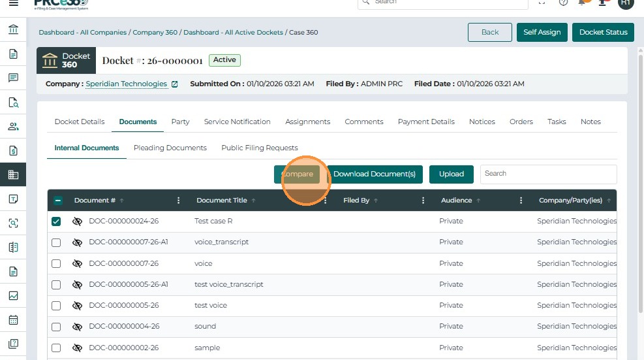Open the scan search sidebar icon

coord(13,223)
